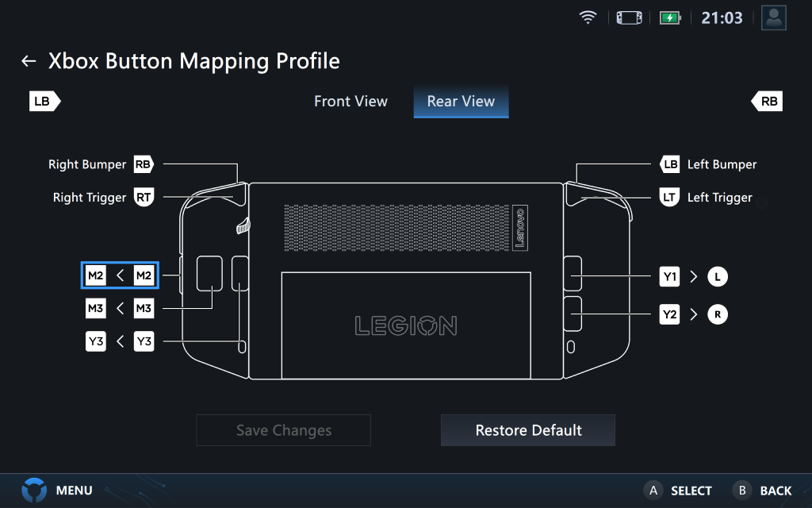Viewport: 812px width, 508px height.
Task: Open the Y3 button mapping row
Action: [120, 342]
